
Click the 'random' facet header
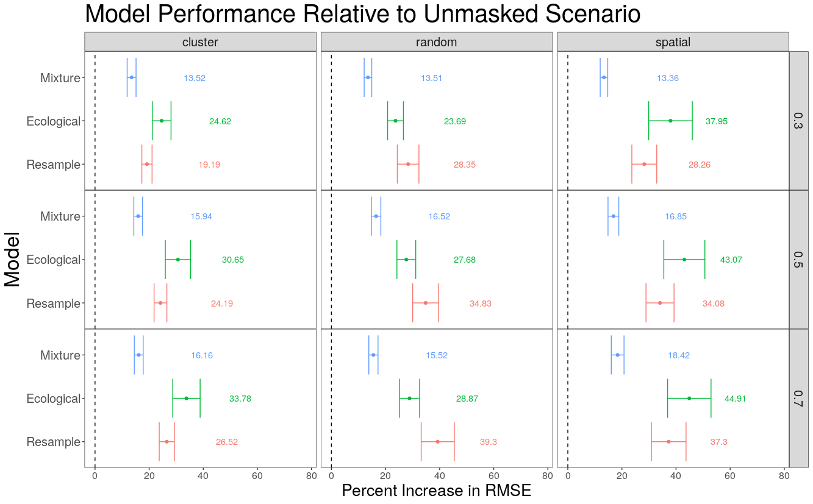tap(436, 42)
